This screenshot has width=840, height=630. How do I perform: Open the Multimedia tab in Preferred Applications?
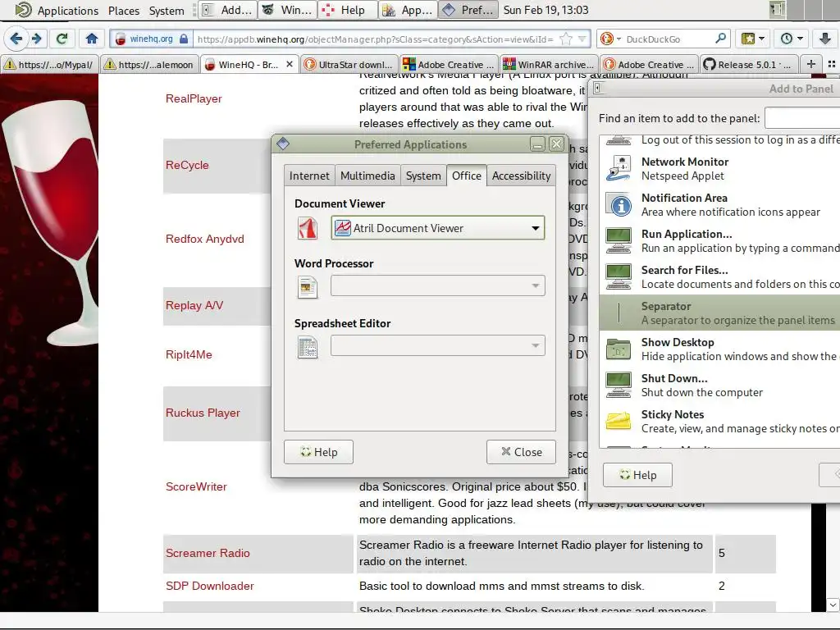tap(367, 176)
